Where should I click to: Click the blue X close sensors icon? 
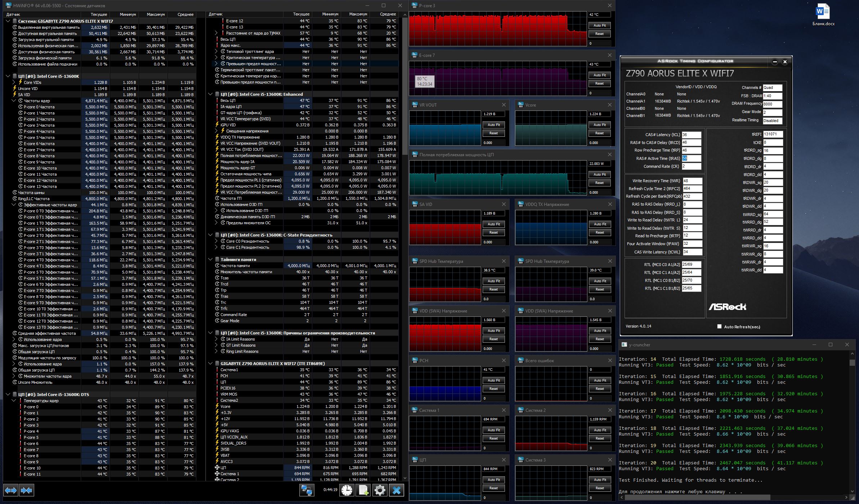(396, 490)
